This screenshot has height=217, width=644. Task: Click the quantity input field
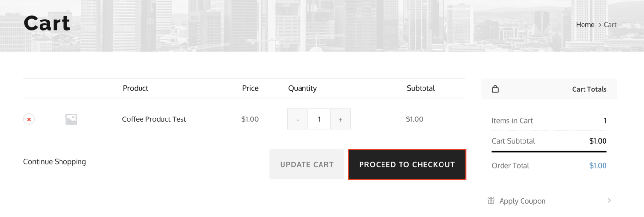click(x=319, y=119)
